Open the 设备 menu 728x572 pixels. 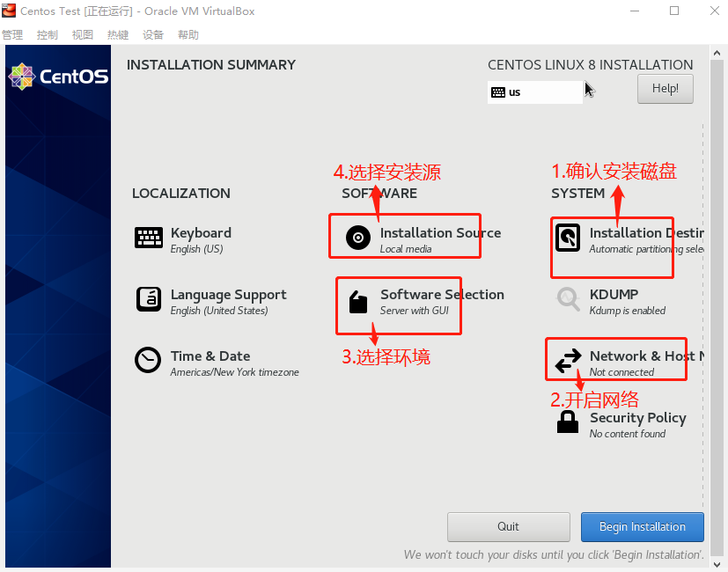tap(153, 35)
